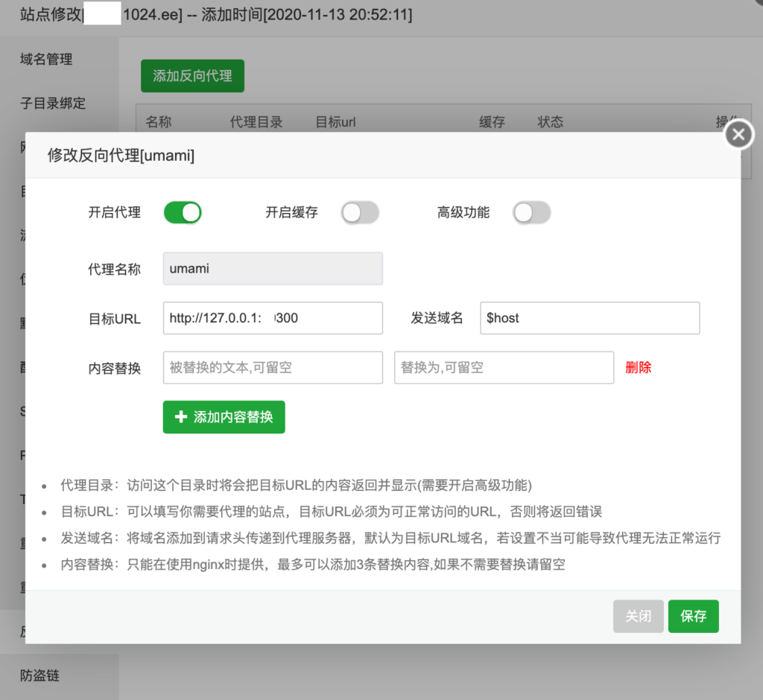Click the 代理目录 column header
This screenshot has height=700, width=763.
[256, 122]
